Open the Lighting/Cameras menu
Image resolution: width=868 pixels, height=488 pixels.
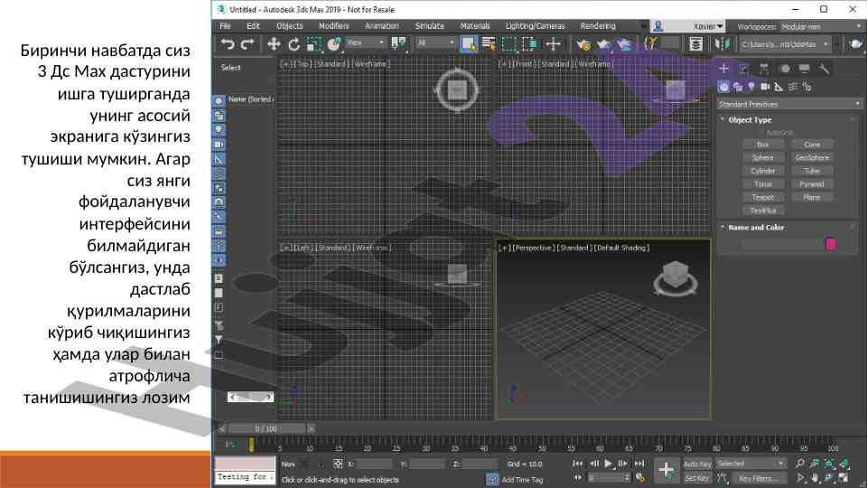tap(536, 26)
